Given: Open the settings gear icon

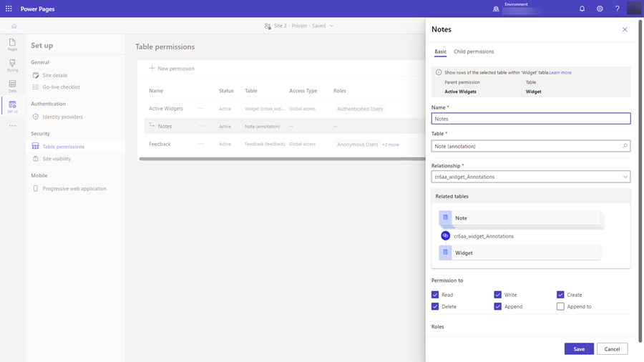Looking at the screenshot, I should pos(600,9).
